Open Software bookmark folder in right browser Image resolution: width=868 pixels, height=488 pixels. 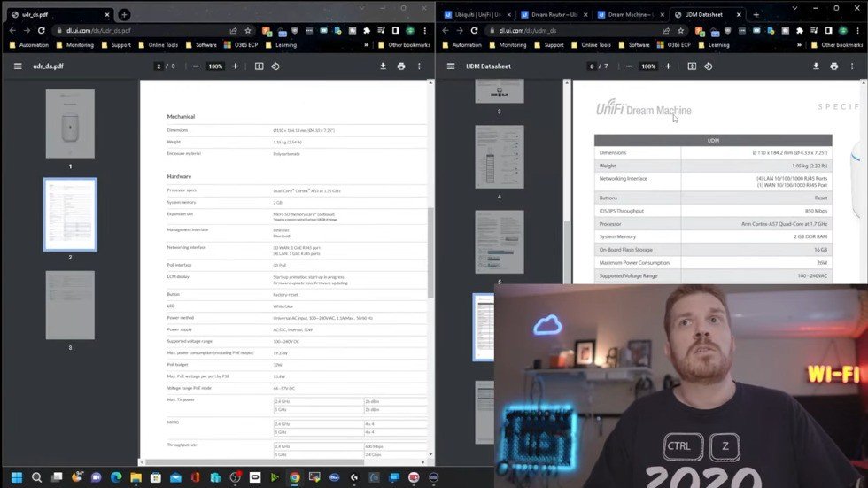(634, 45)
